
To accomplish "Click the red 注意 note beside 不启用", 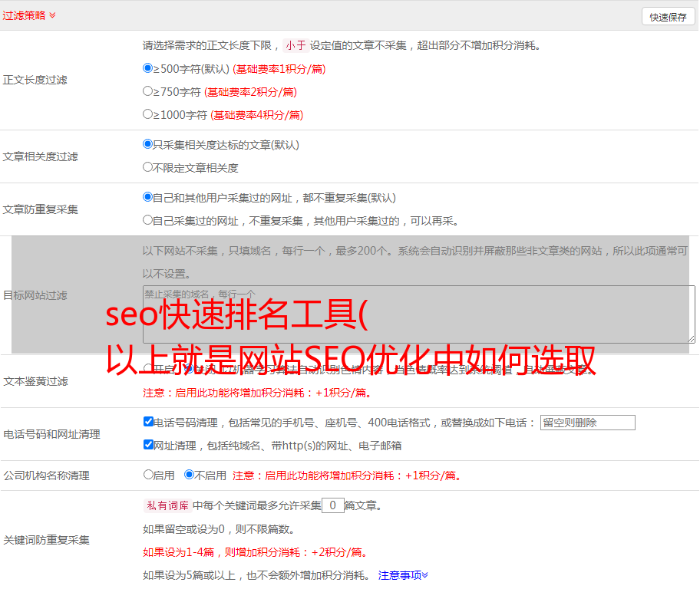I will point(347,475).
